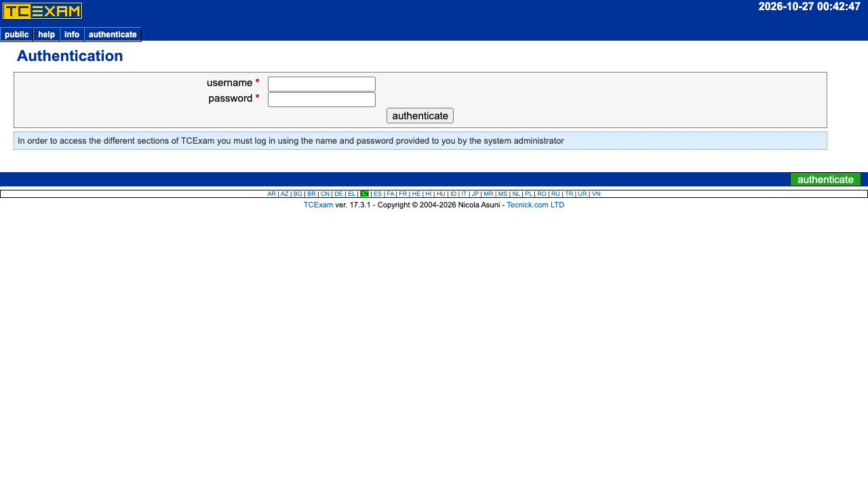Switch language to FA

[x=391, y=194]
